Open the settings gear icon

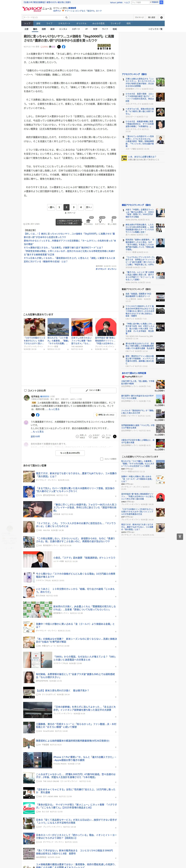pos(161,18)
